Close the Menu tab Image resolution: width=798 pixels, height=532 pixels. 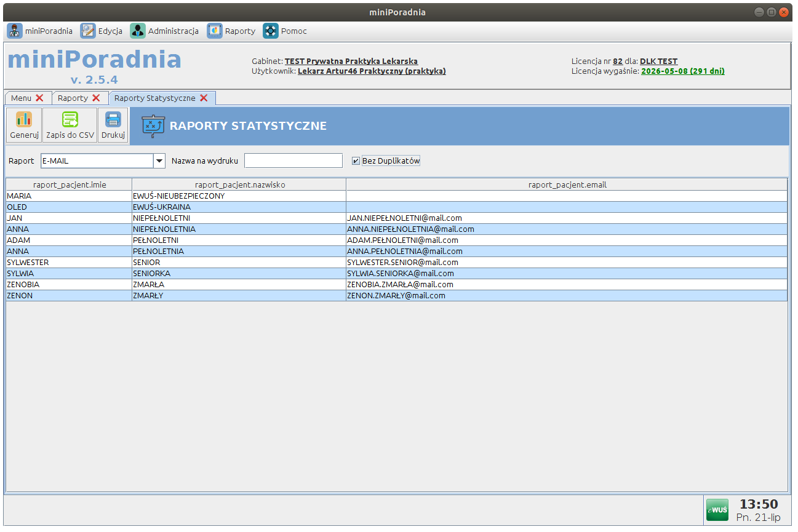(39, 98)
